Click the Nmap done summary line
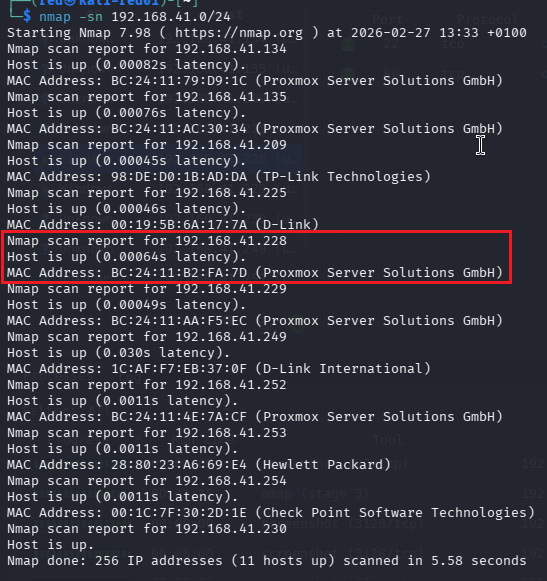The image size is (547, 581). point(266,561)
